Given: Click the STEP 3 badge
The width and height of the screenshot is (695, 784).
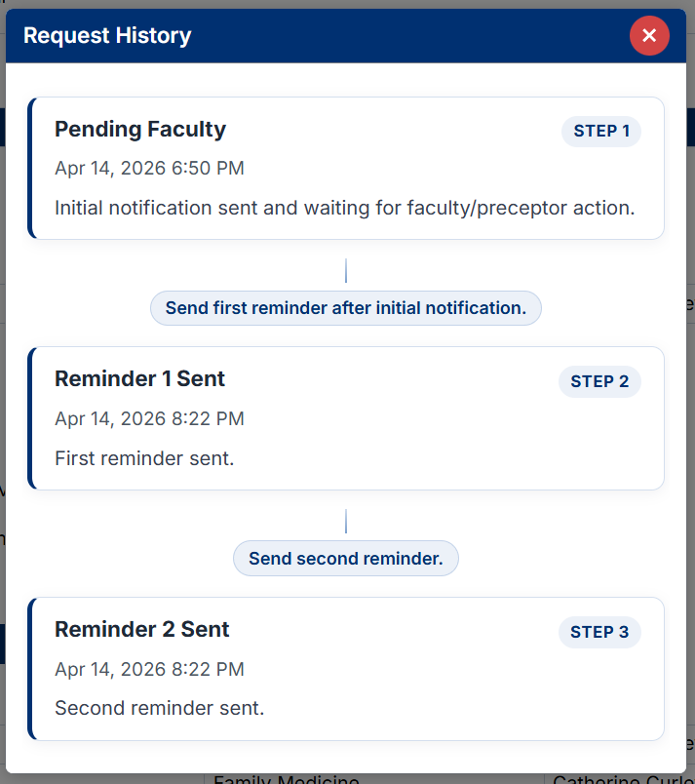Looking at the screenshot, I should 601,632.
